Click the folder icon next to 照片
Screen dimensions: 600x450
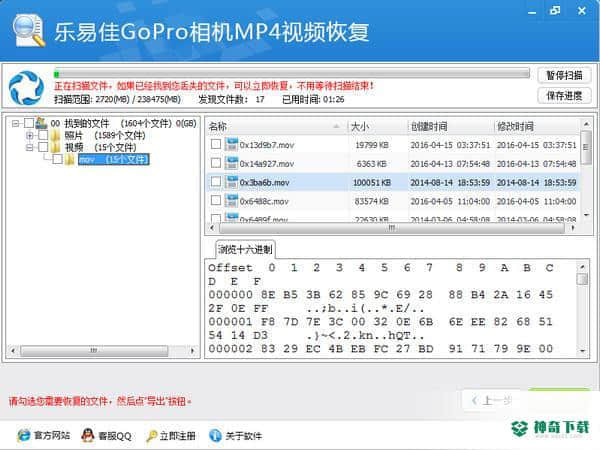[x=56, y=135]
